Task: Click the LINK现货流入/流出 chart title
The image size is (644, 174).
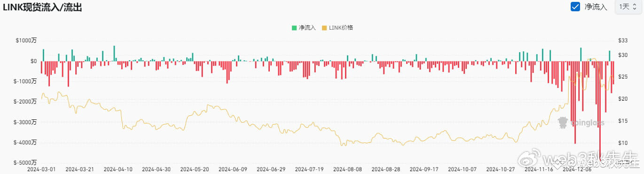Action: [x=42, y=7]
